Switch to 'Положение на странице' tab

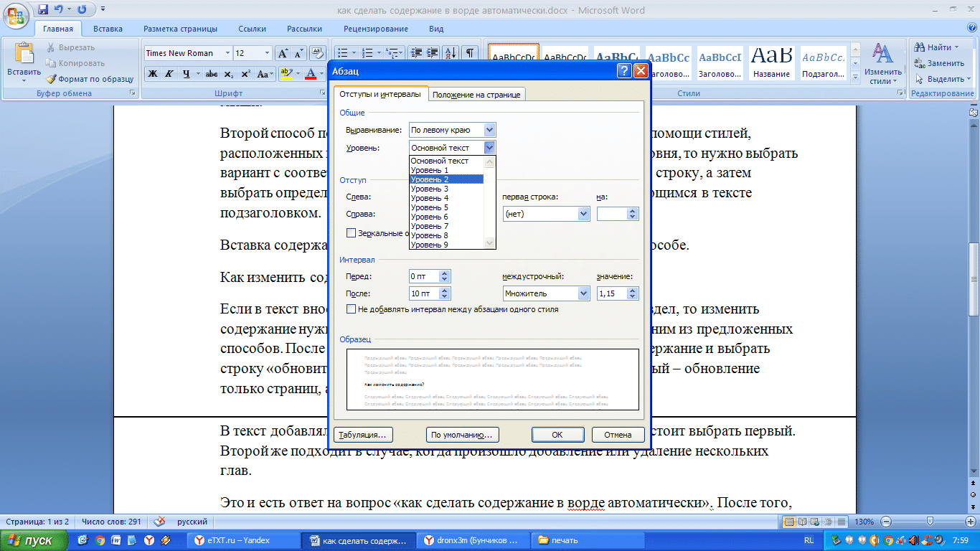coord(477,95)
